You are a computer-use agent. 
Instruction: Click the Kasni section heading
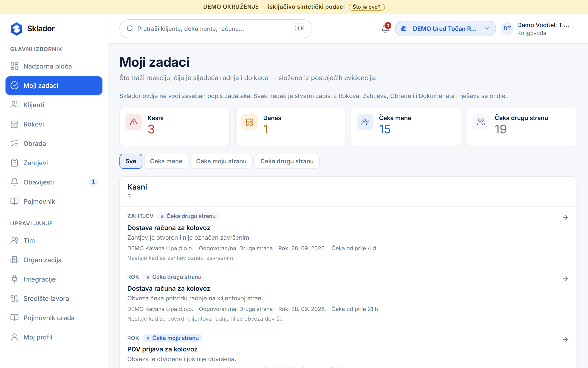[137, 187]
